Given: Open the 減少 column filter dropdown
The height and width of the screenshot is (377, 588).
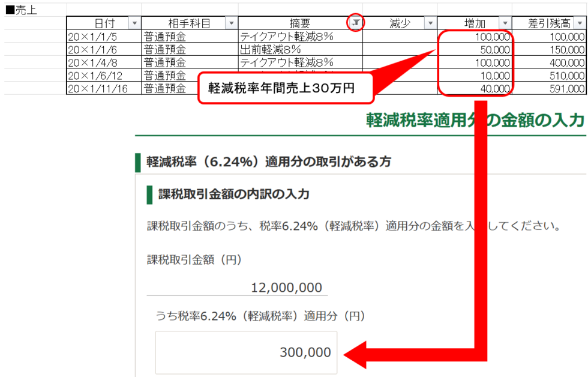Looking at the screenshot, I should coord(430,23).
